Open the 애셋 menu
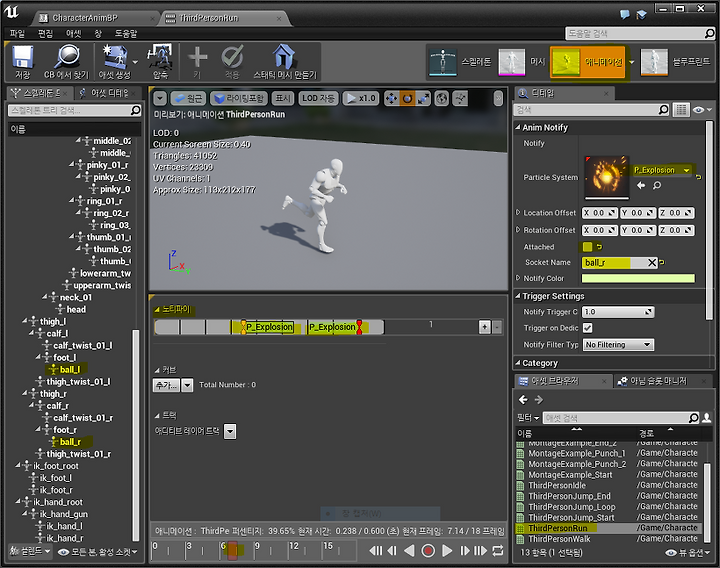The image size is (720, 568). coord(73,34)
